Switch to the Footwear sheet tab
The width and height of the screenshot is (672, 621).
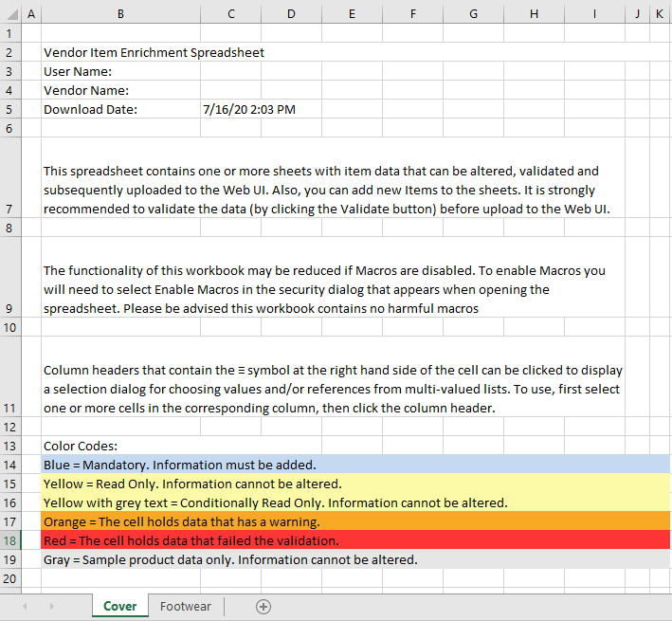point(186,606)
